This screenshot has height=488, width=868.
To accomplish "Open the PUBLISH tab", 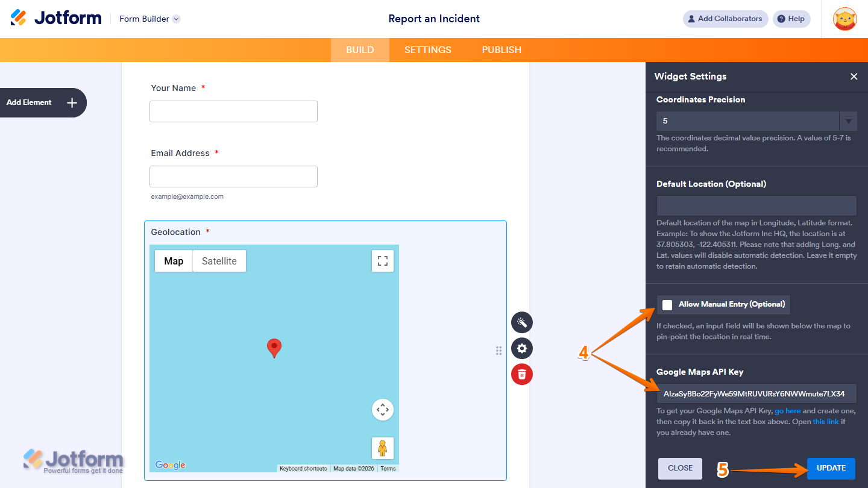I will (501, 50).
